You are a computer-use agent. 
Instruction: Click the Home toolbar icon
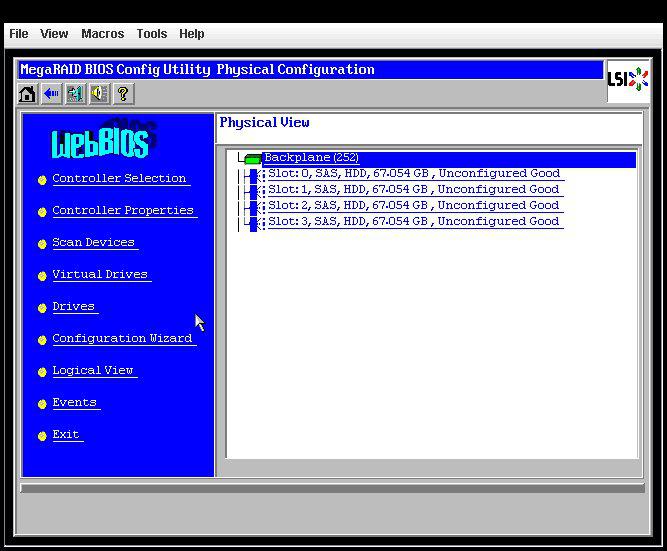tap(28, 94)
